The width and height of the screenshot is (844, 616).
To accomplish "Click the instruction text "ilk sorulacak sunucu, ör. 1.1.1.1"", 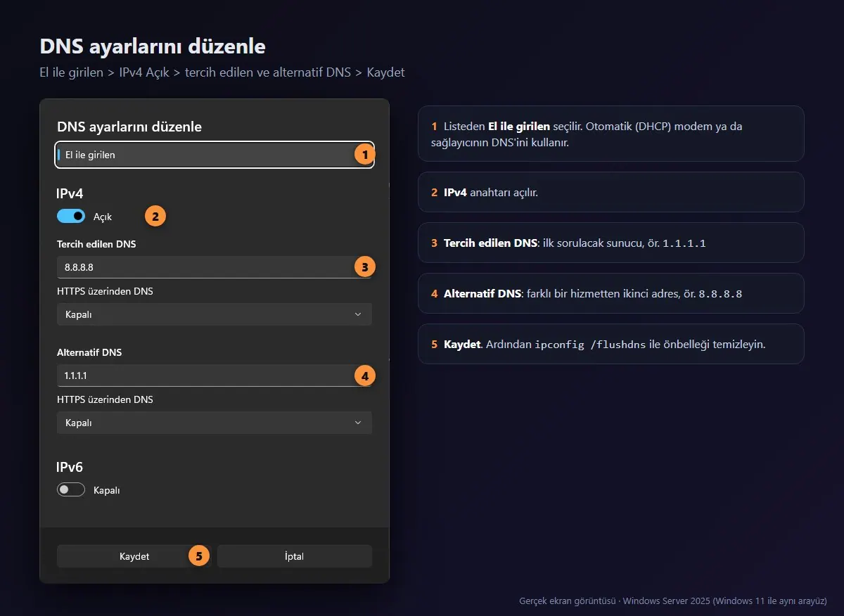I will coord(625,243).
